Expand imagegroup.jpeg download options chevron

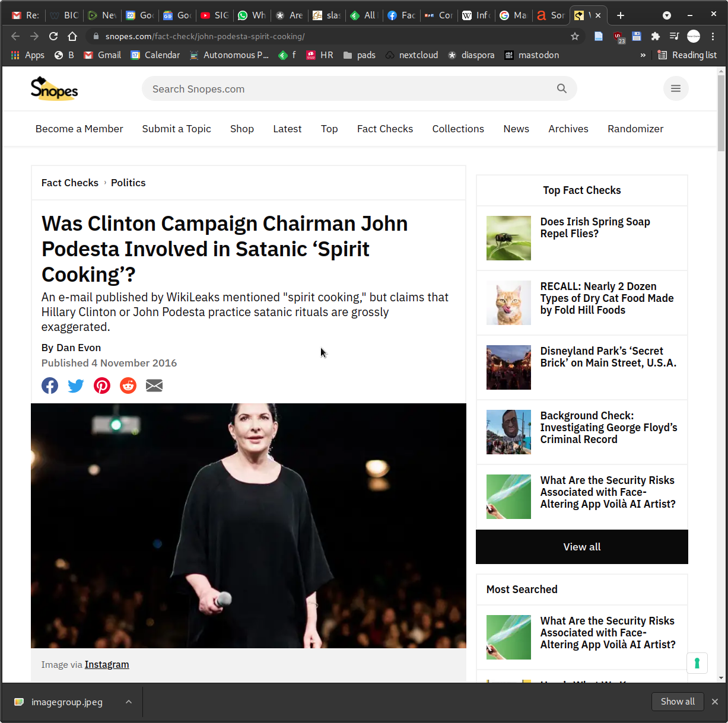[129, 702]
